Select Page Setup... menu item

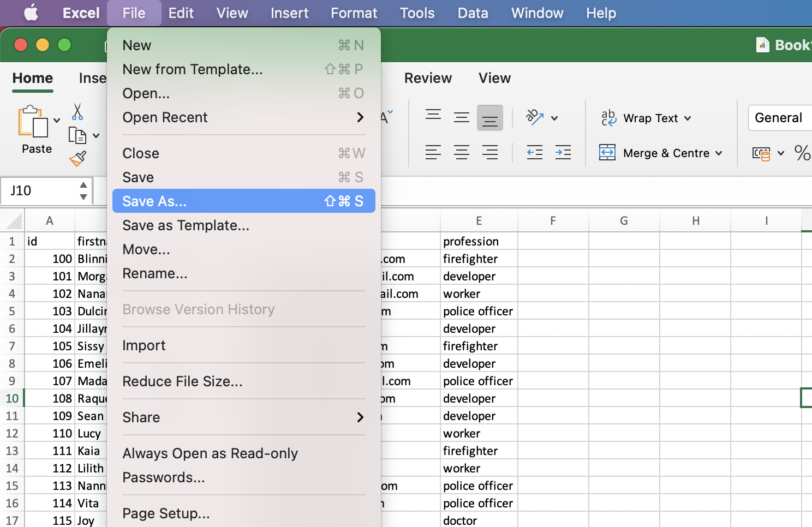(x=244, y=513)
